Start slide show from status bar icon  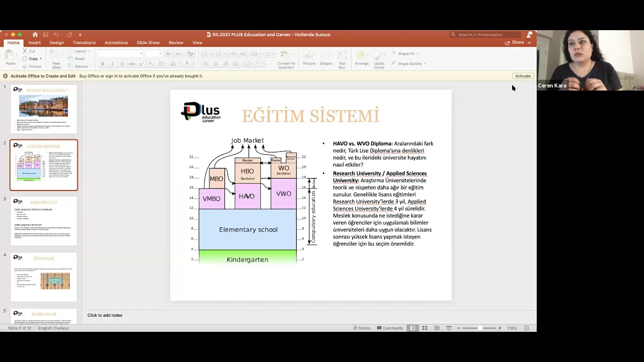click(449, 328)
